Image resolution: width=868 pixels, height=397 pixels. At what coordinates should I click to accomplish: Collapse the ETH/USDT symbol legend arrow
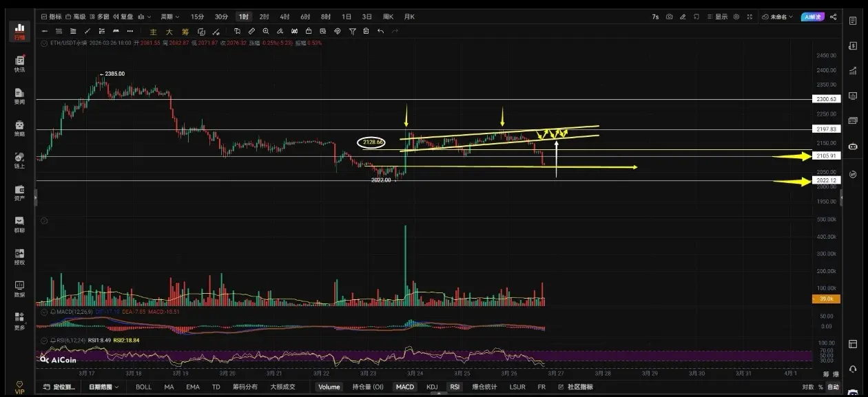[x=44, y=43]
